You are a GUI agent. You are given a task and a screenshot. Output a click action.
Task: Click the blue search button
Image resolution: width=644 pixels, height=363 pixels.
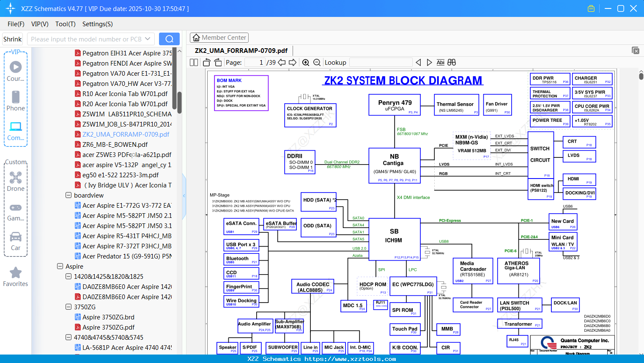pyautogui.click(x=169, y=39)
